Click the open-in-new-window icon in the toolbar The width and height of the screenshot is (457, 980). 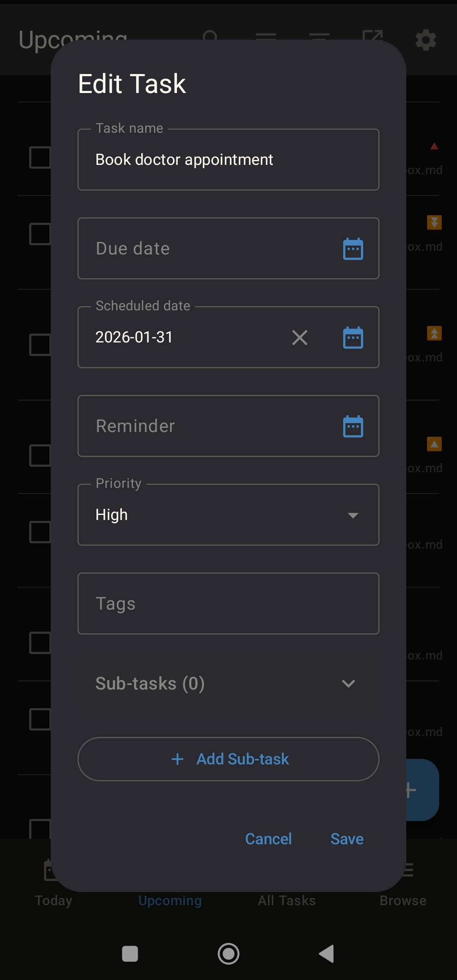(x=373, y=38)
